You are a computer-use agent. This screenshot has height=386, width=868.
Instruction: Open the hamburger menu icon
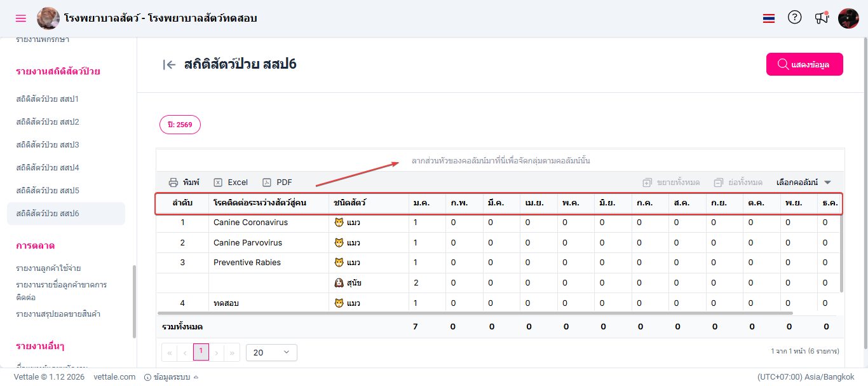tap(21, 18)
